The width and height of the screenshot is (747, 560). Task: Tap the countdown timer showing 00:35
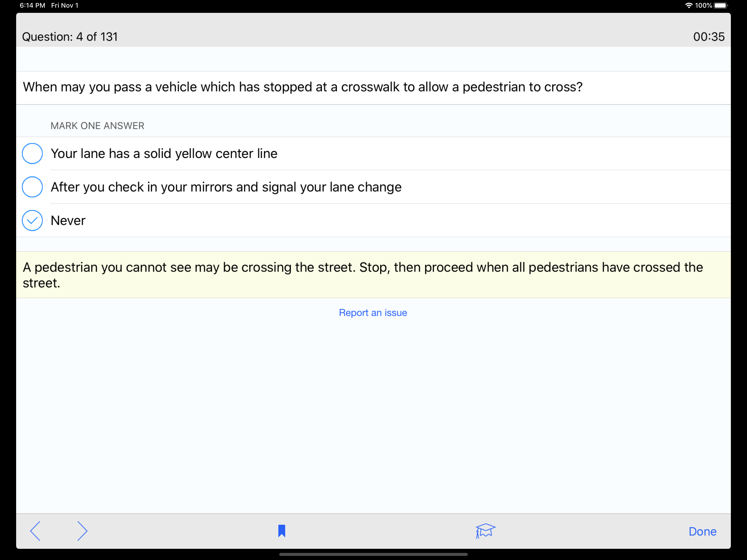tap(709, 36)
